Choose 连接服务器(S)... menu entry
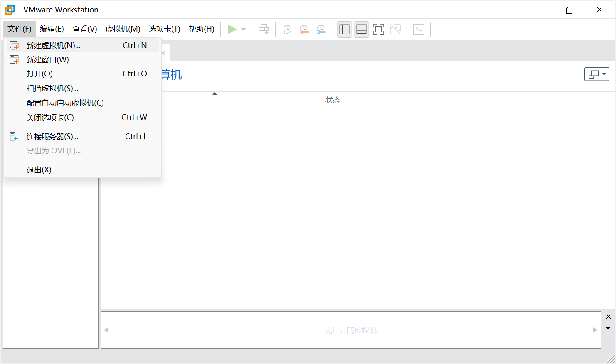 [82, 136]
